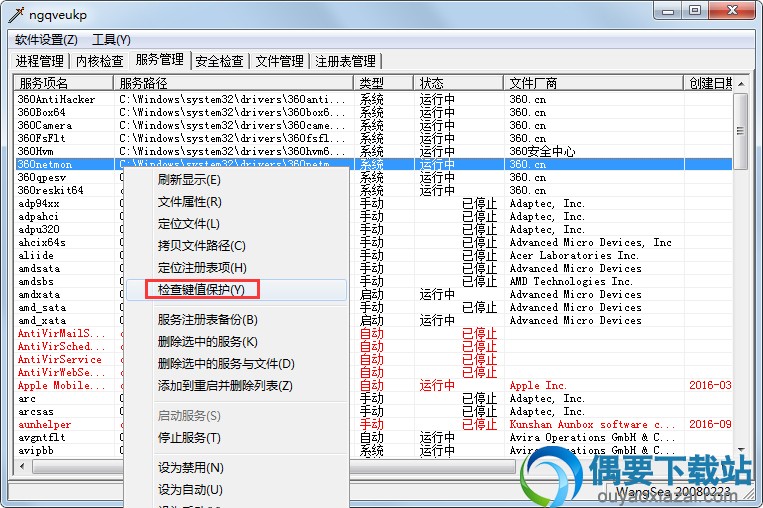Screen dimensions: 763x508
Task: Choose 设为禁用(N) in context menu
Action: click(236, 468)
